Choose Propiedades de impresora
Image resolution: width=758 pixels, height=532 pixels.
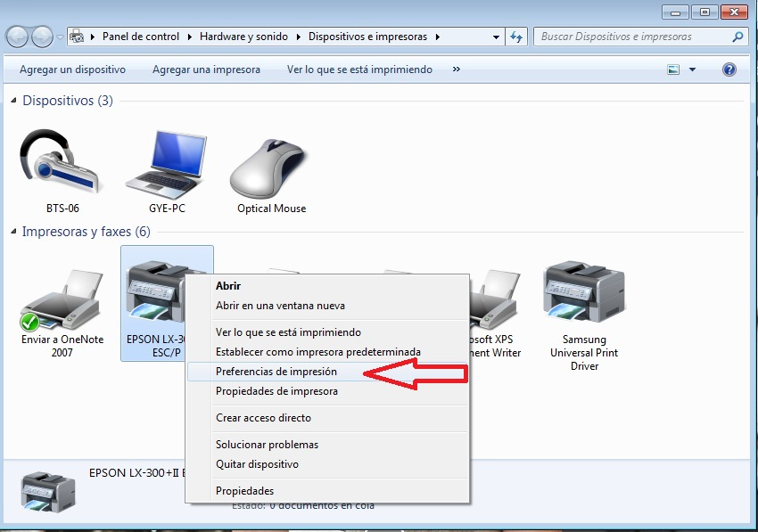coord(327,391)
